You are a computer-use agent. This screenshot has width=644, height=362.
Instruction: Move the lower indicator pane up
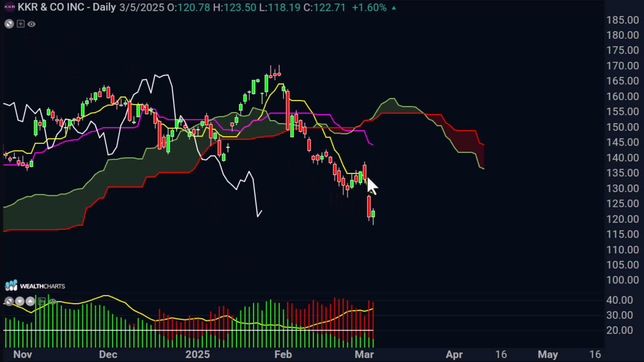tap(30, 301)
